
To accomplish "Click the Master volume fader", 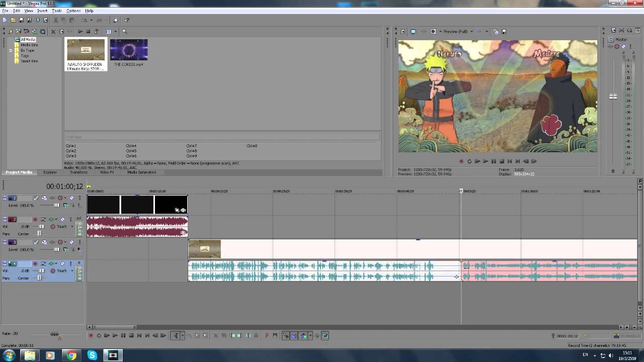I will tap(613, 96).
